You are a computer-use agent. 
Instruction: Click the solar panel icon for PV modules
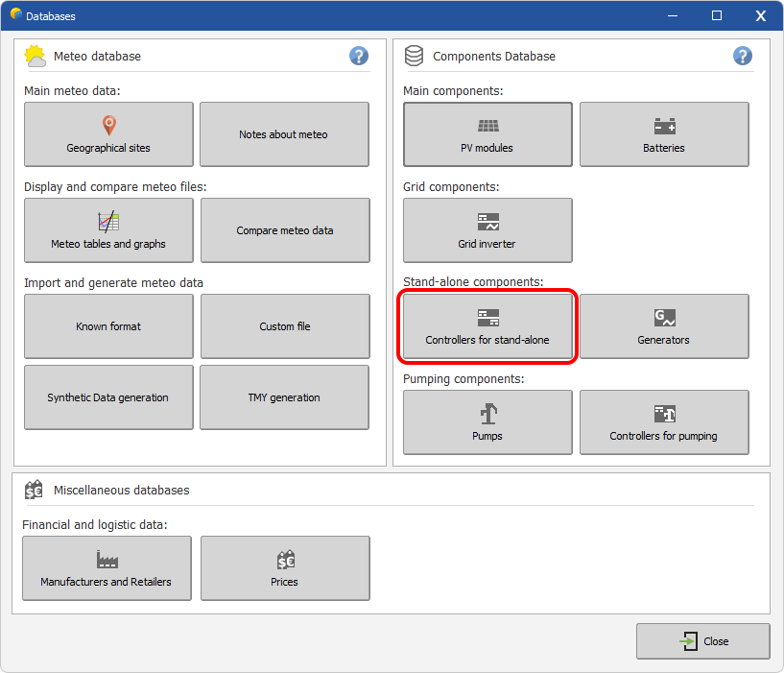coord(488,126)
